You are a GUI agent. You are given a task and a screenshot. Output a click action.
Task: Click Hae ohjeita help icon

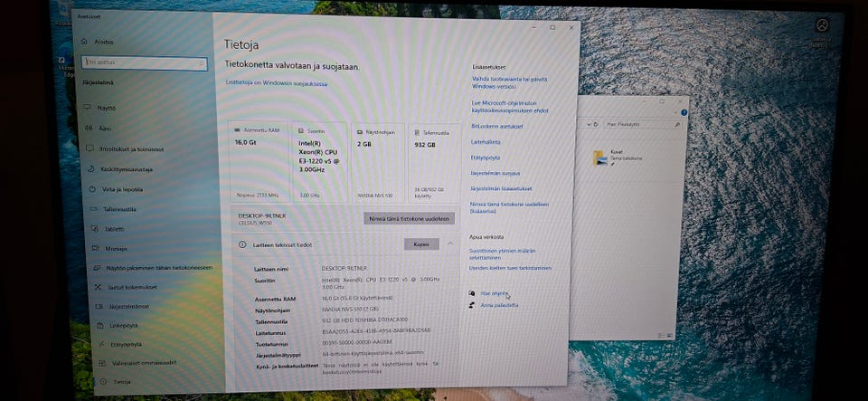(472, 293)
